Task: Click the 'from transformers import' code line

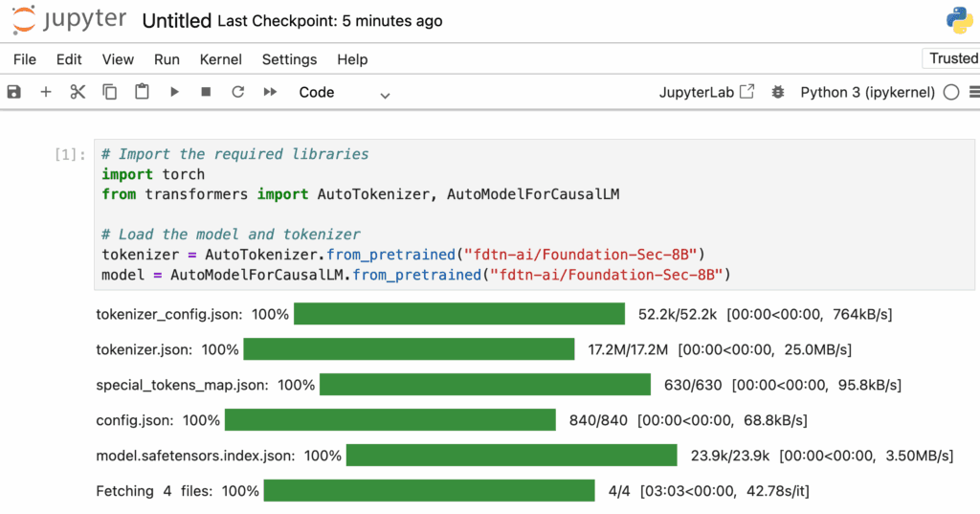Action: tap(361, 194)
